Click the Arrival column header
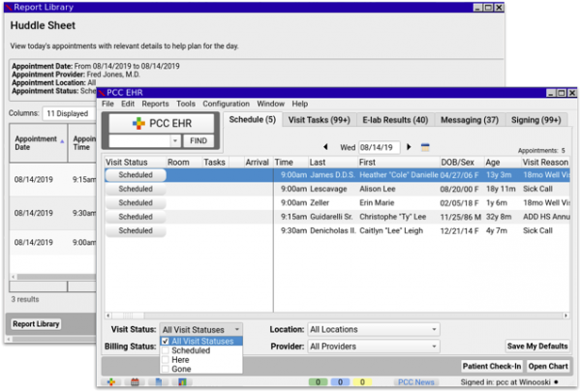Viewport: 581px width, 392px height. [x=257, y=163]
